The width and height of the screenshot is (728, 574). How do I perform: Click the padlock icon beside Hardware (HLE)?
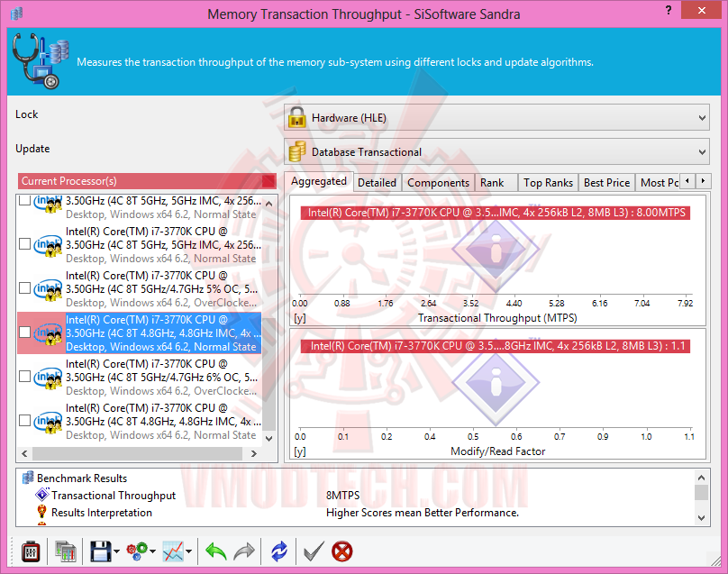pos(296,117)
